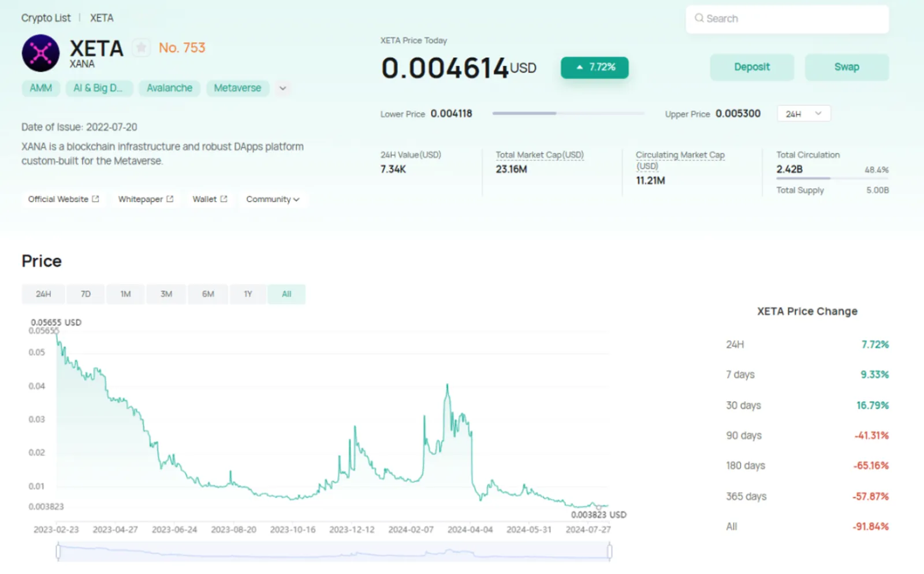
Task: Click the Swap button
Action: (x=847, y=67)
